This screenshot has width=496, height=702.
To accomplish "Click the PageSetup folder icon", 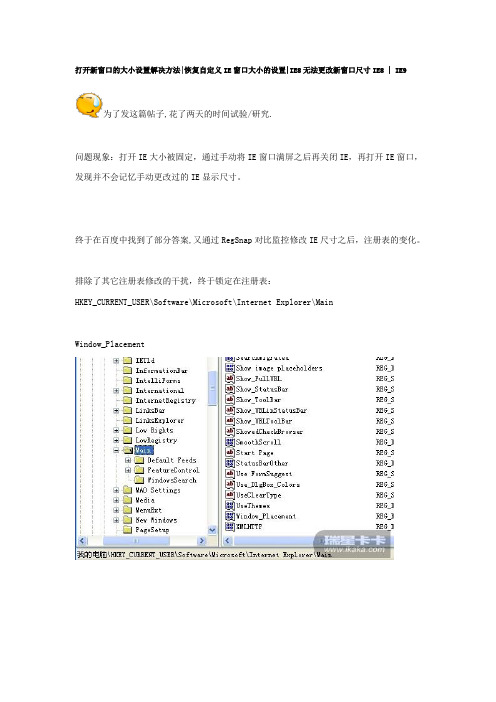I will pos(128,530).
